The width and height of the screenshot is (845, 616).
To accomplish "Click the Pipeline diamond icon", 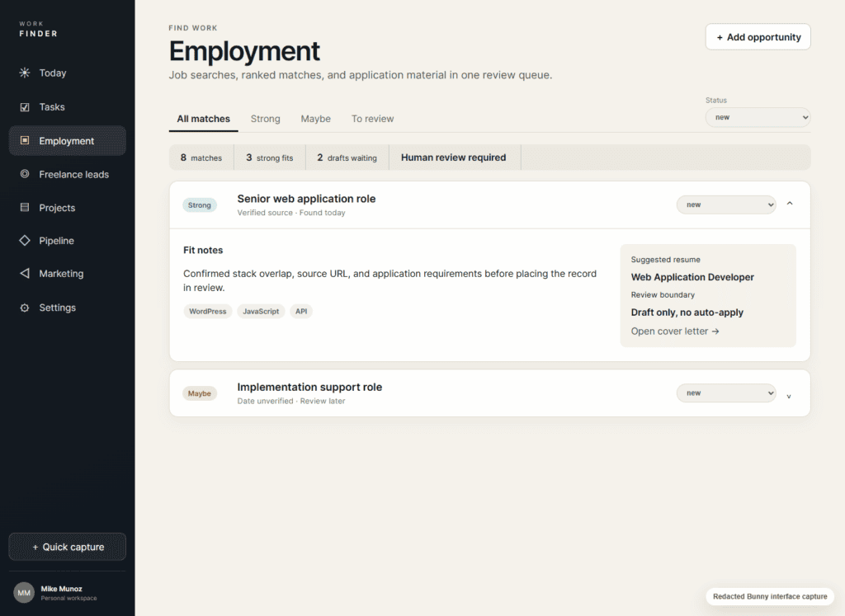I will click(25, 240).
